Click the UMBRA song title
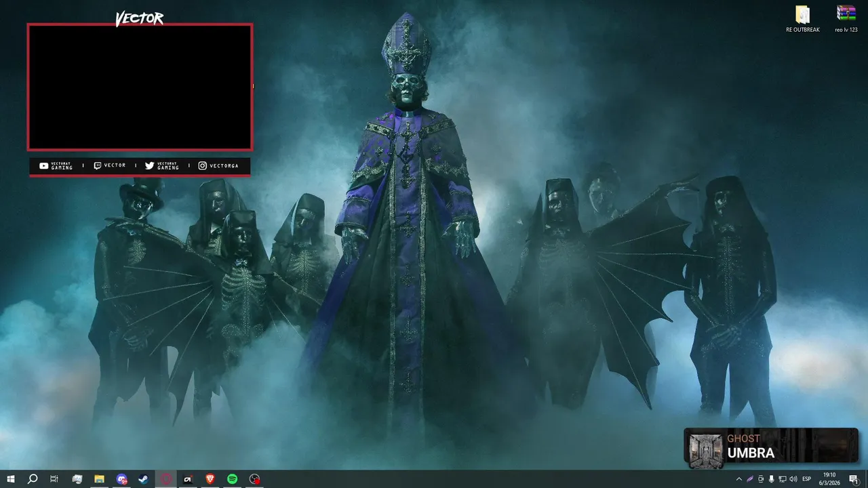 click(x=751, y=453)
